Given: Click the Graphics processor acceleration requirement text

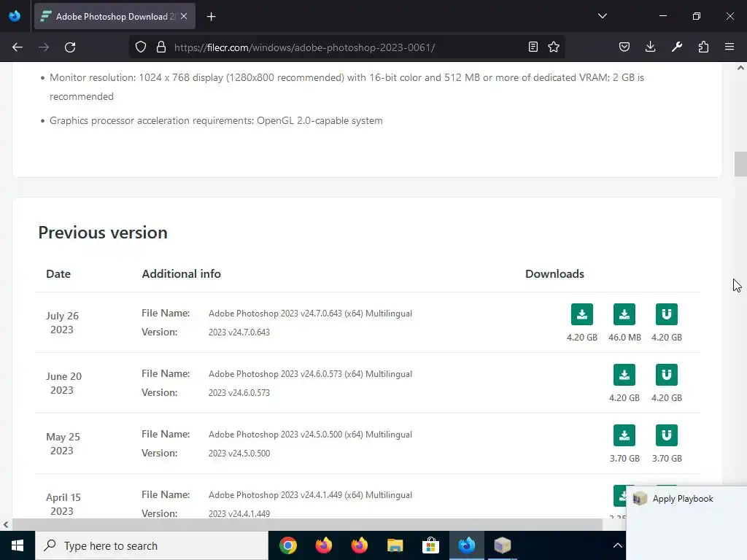Looking at the screenshot, I should pyautogui.click(x=216, y=120).
